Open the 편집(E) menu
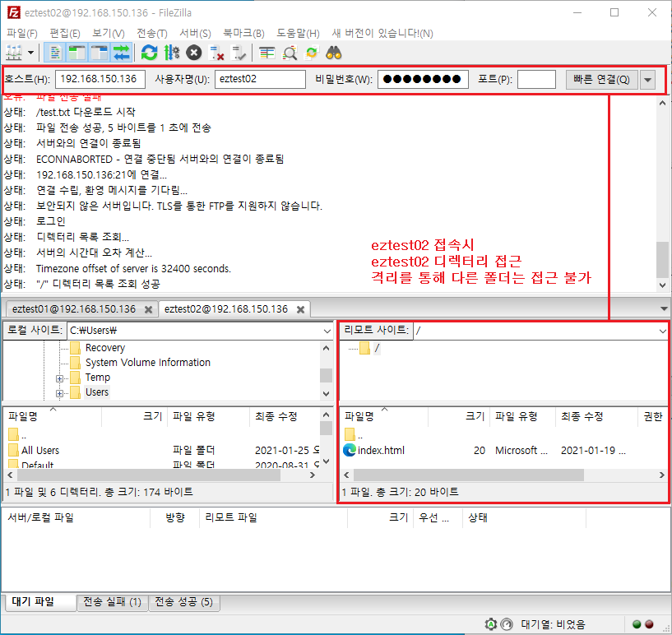 pyautogui.click(x=65, y=34)
